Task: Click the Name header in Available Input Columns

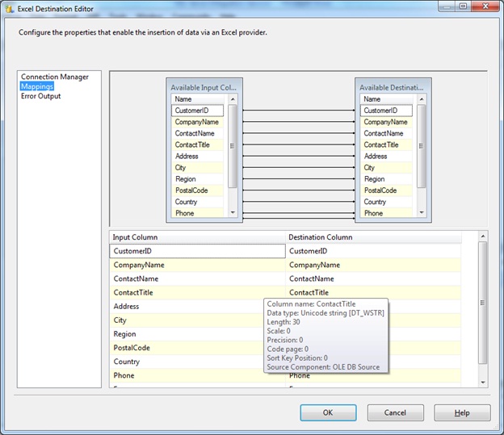Action: click(x=198, y=99)
